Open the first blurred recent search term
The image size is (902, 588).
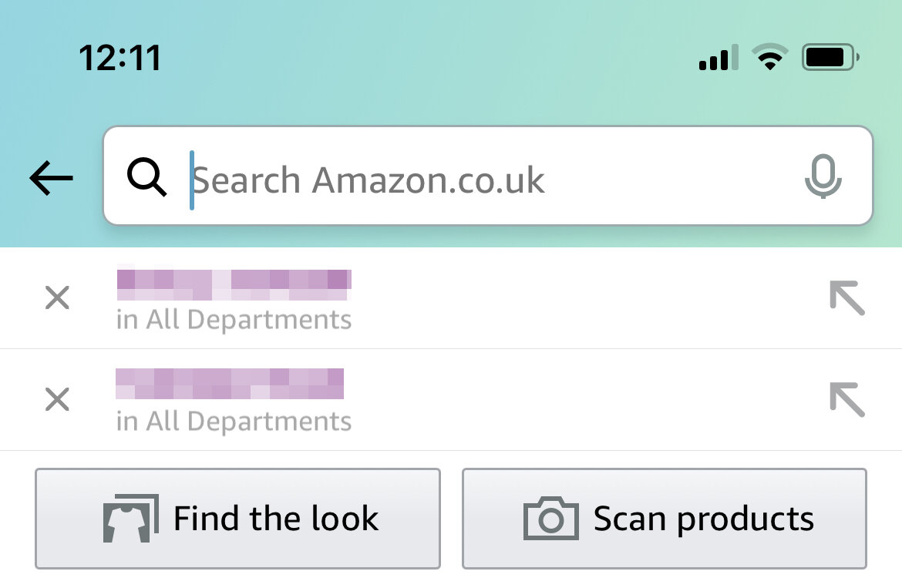pyautogui.click(x=234, y=284)
